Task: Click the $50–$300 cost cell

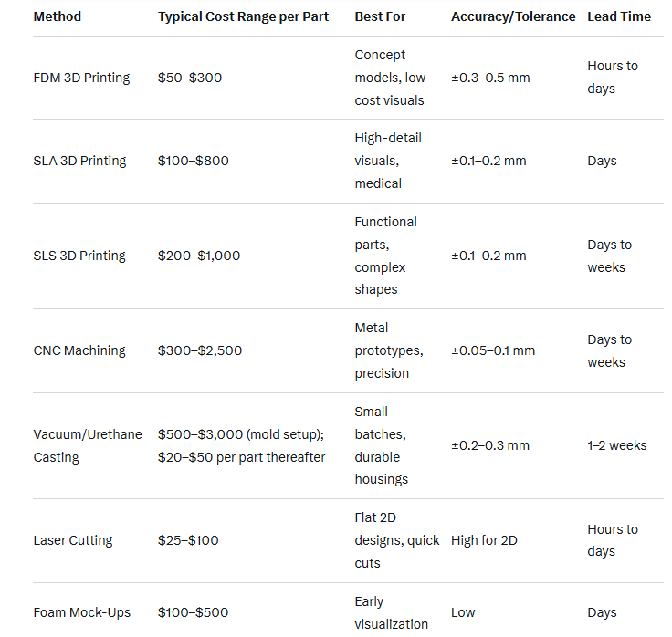Action: coord(190,78)
